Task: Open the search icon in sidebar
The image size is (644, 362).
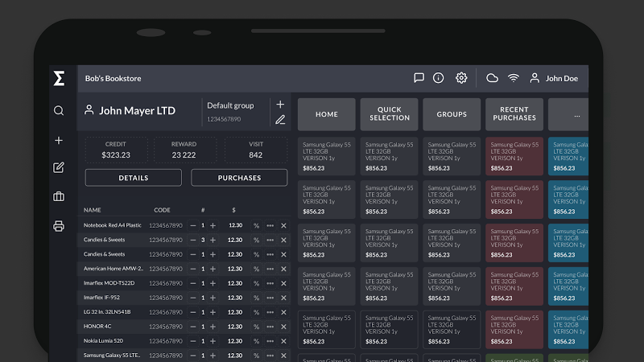Action: click(59, 110)
